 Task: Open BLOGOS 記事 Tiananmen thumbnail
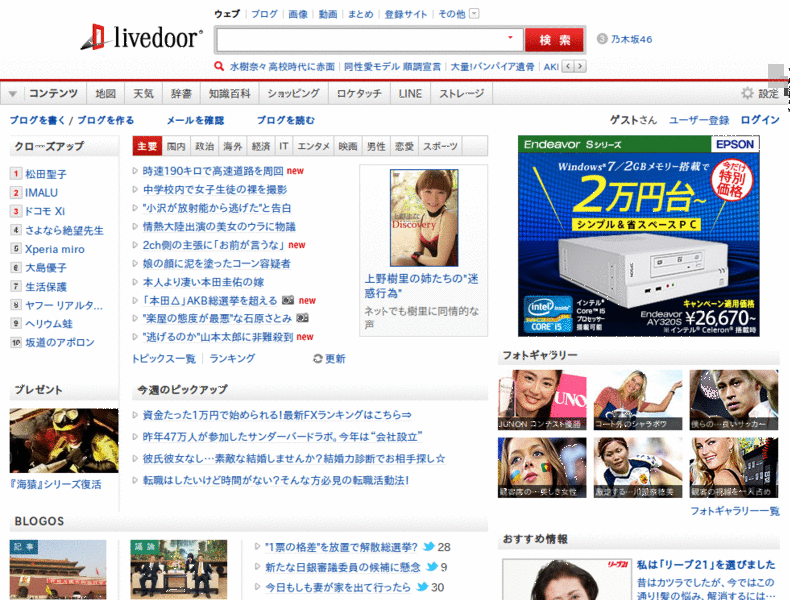tap(58, 569)
